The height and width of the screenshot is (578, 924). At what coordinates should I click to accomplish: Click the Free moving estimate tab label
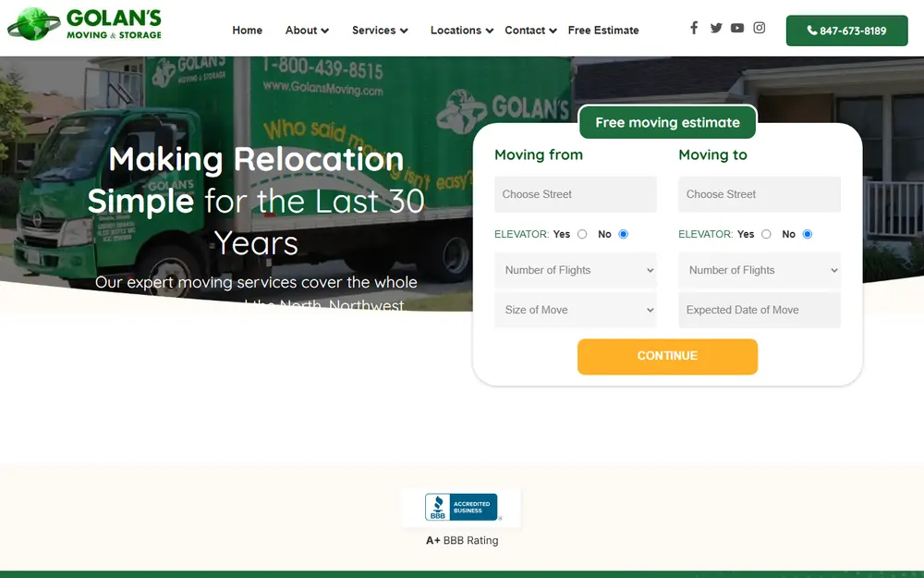pos(668,123)
